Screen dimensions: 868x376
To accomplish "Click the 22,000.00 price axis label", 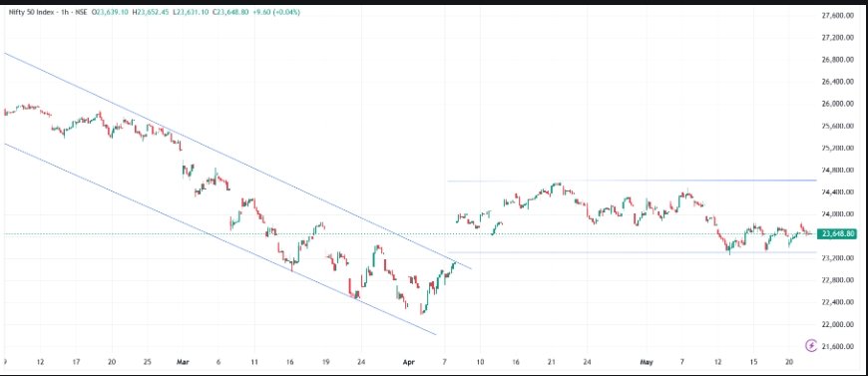I will (836, 325).
